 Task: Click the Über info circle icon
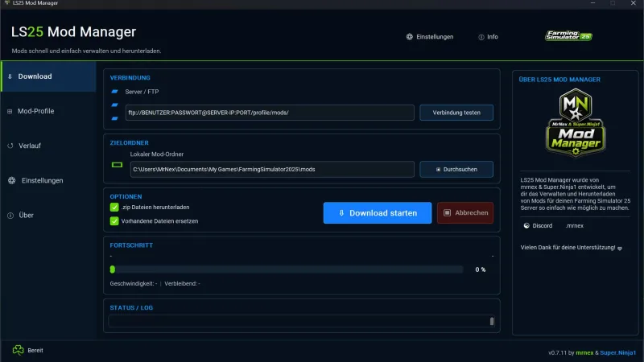pyautogui.click(x=10, y=216)
